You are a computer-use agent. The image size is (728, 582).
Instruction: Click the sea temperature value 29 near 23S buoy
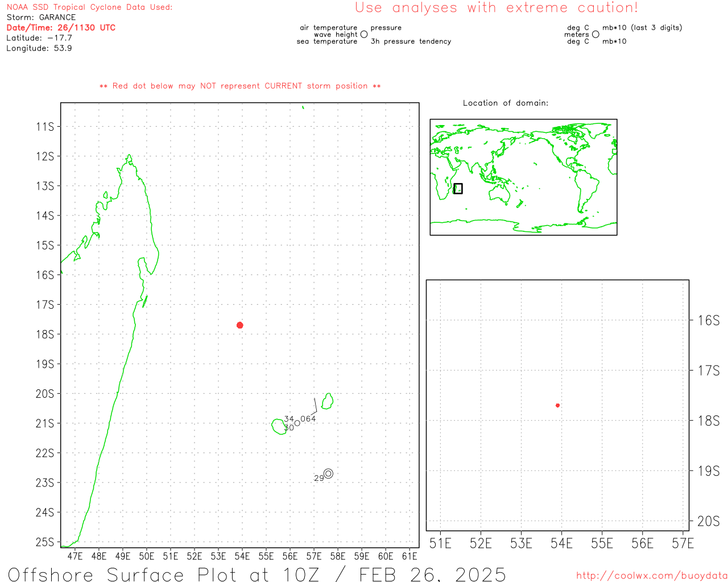click(x=319, y=479)
